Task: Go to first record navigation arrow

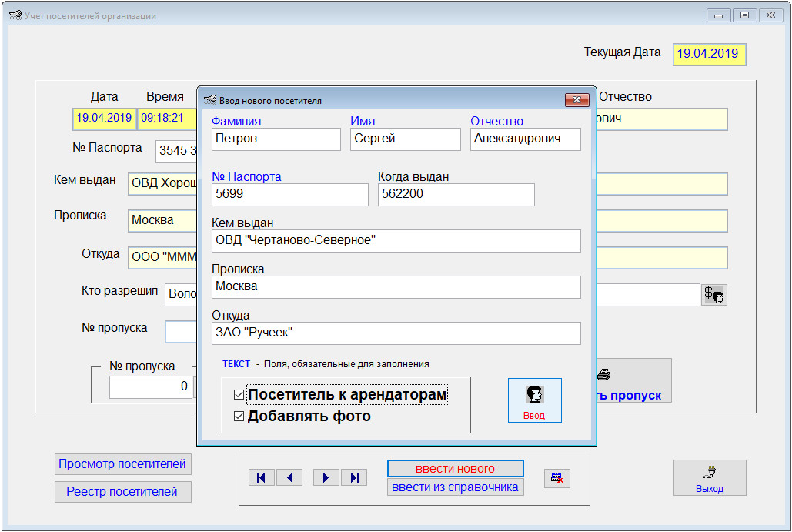Action: (x=261, y=478)
